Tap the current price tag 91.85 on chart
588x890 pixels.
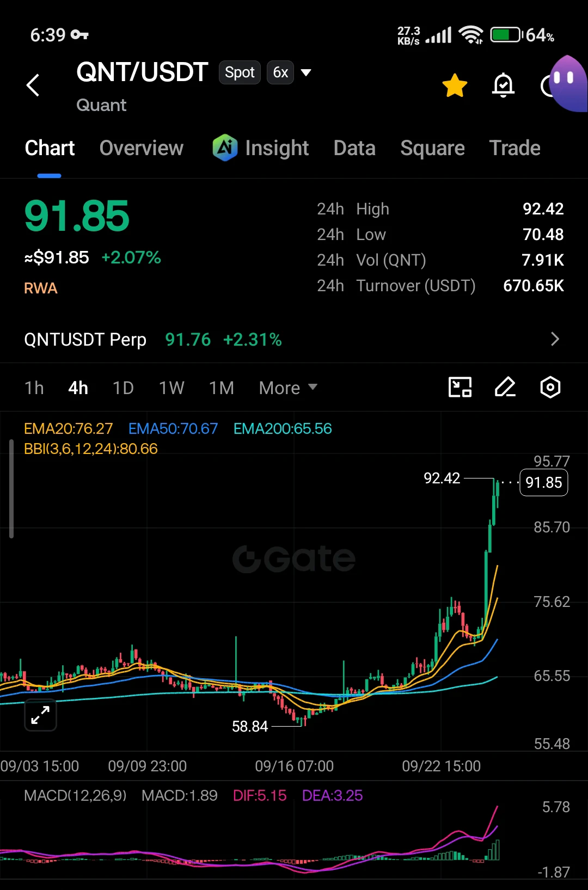tap(544, 482)
